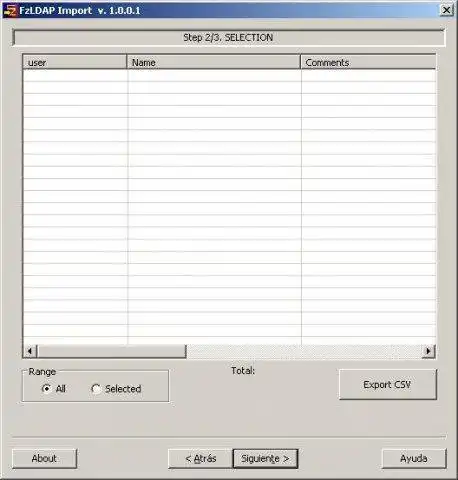The image size is (458, 480).
Task: Close the FzLDAP Import window
Action: point(446,10)
